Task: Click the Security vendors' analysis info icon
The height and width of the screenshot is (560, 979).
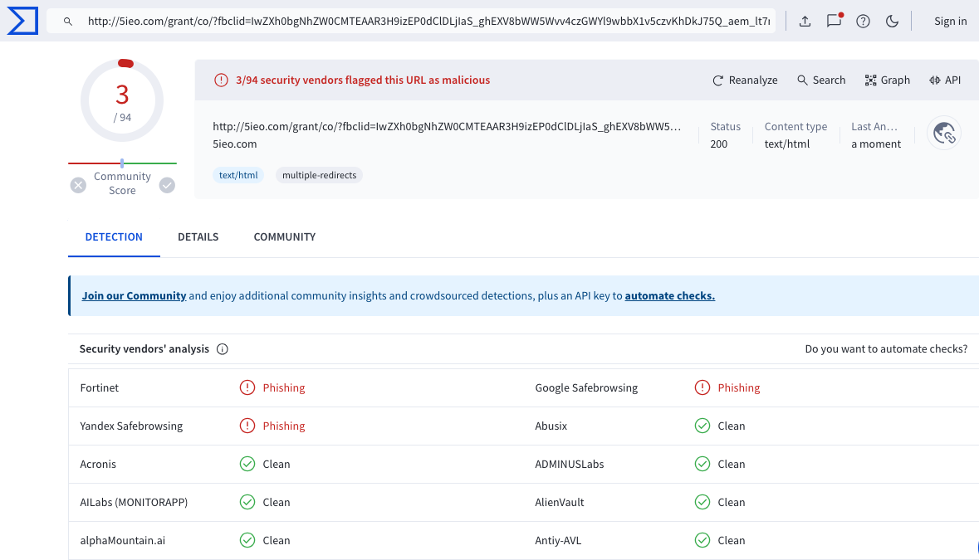Action: 223,349
